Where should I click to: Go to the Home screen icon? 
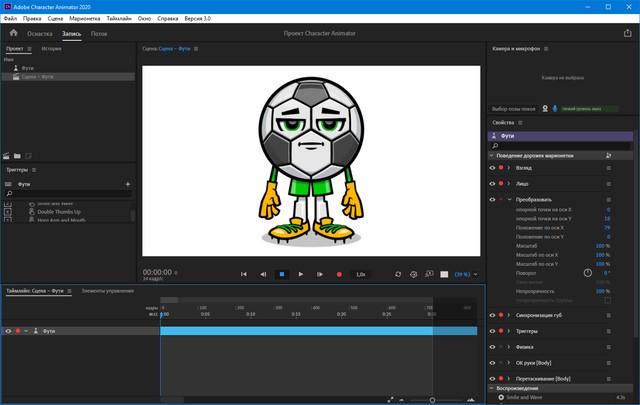(x=13, y=33)
